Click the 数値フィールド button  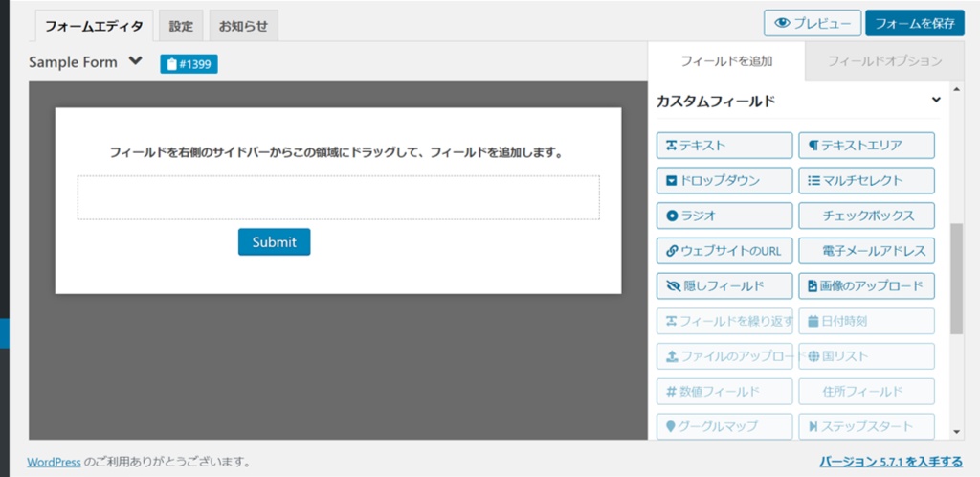(x=724, y=392)
